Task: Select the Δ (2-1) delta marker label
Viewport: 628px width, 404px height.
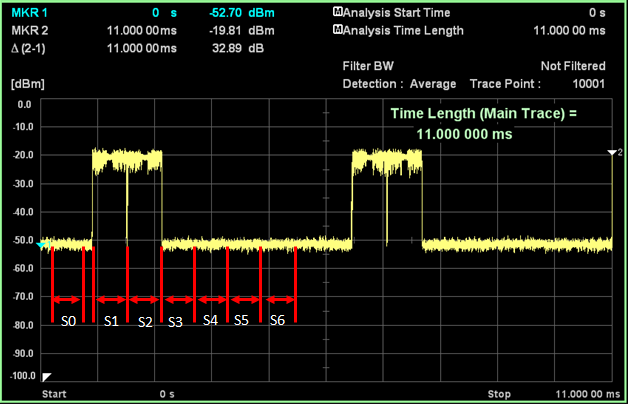Action: (28, 48)
